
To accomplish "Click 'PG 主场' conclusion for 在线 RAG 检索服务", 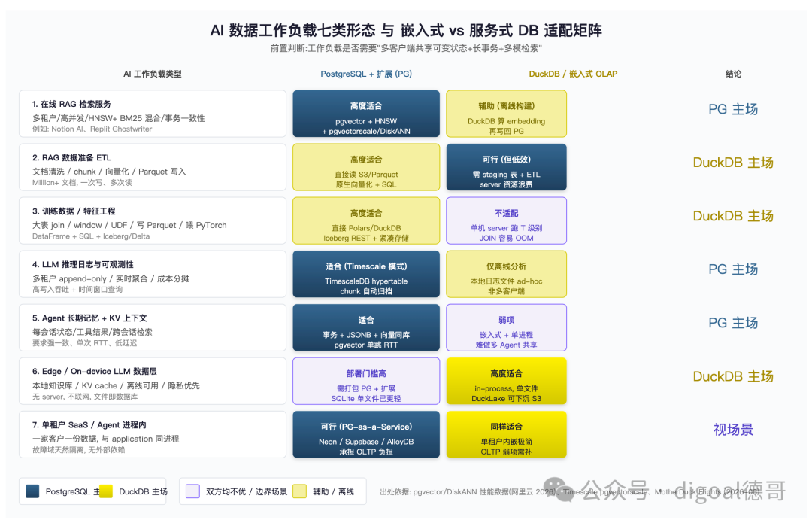I will point(733,109).
